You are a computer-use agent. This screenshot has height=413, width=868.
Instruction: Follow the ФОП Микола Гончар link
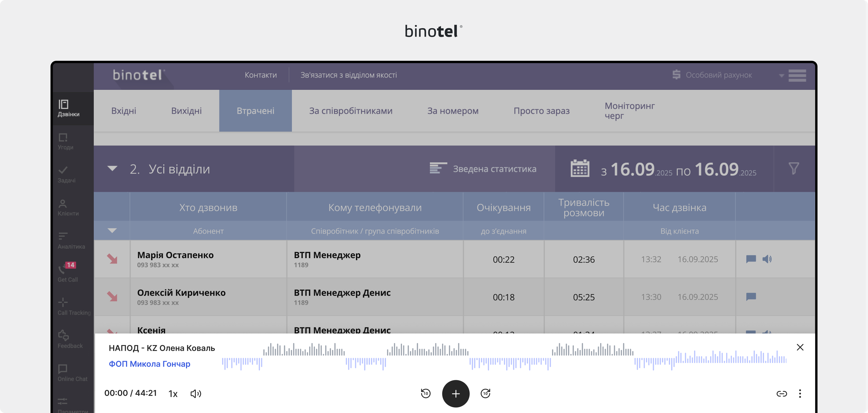pos(149,364)
